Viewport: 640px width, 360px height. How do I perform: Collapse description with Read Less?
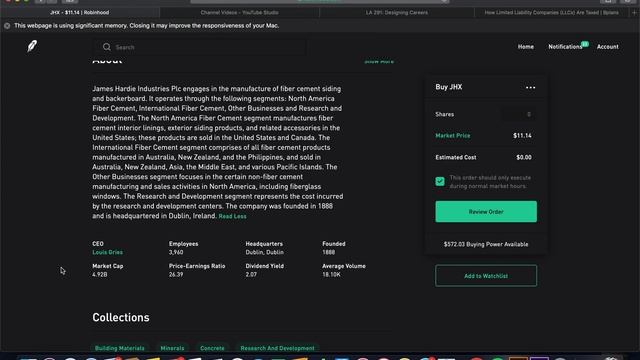click(x=232, y=216)
